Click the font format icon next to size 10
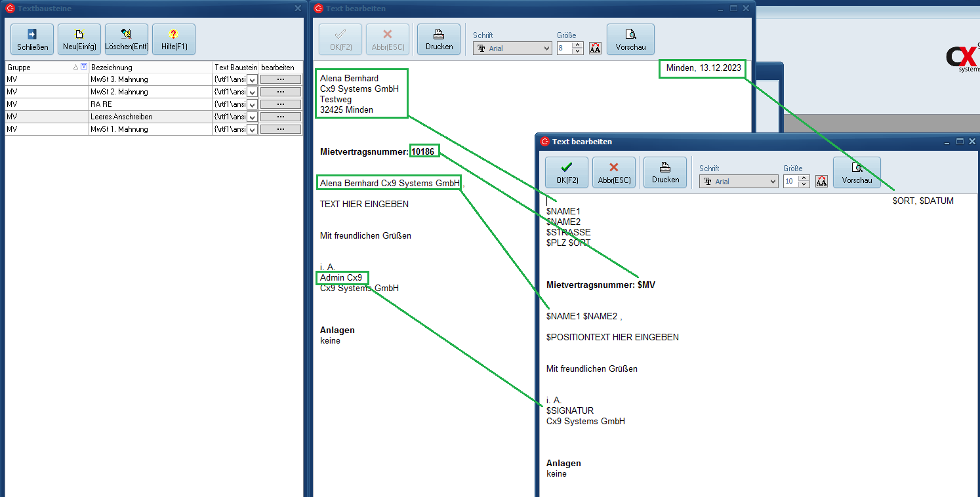Viewport: 980px width, 497px height. (x=821, y=182)
